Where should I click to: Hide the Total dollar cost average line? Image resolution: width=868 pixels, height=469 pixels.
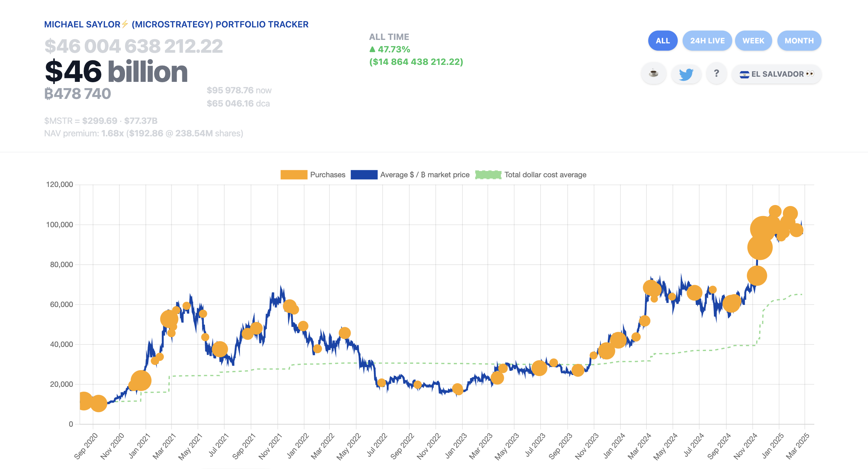click(546, 174)
